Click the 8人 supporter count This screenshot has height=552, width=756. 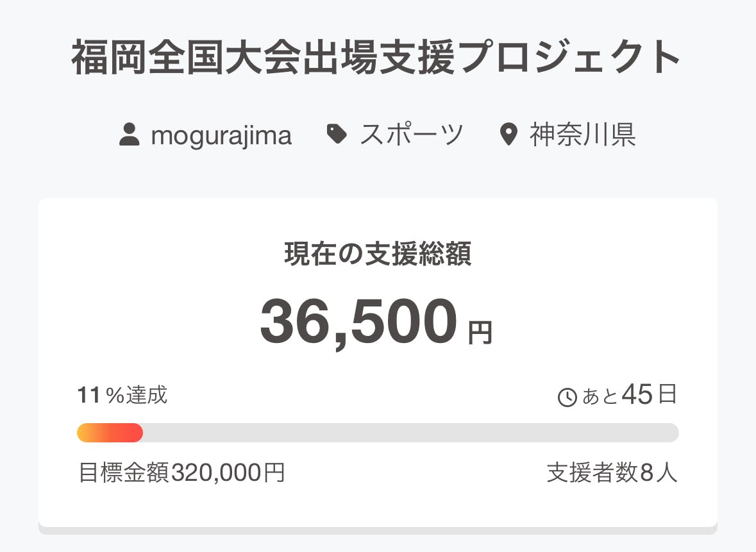(x=659, y=473)
